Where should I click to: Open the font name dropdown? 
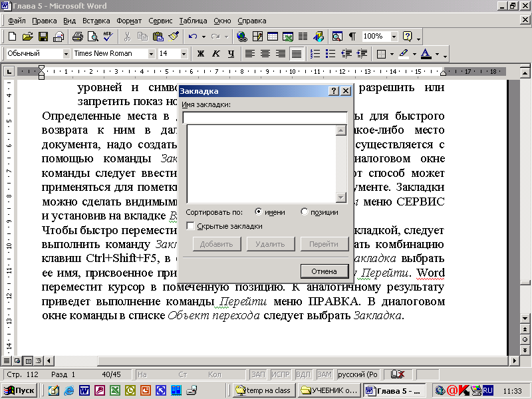pos(152,54)
